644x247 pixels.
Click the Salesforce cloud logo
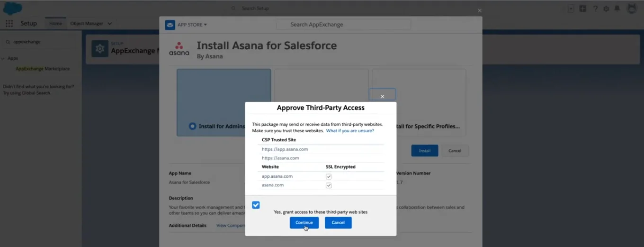[x=12, y=8]
